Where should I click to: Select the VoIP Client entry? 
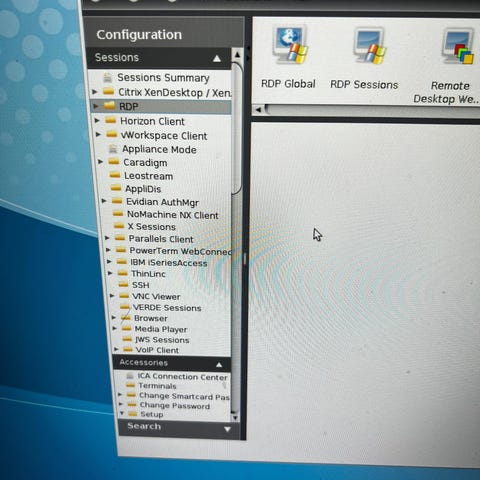coord(157,350)
